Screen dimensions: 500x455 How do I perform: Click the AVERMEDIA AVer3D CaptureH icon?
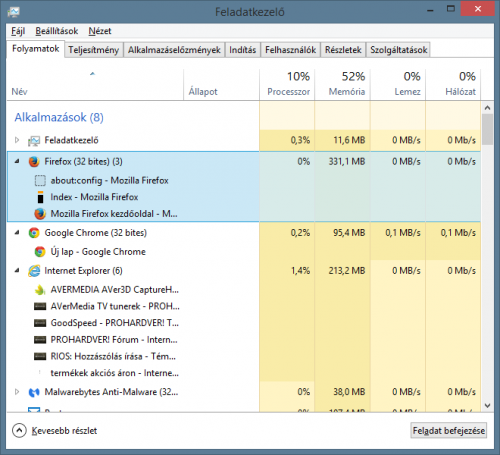pyautogui.click(x=40, y=290)
